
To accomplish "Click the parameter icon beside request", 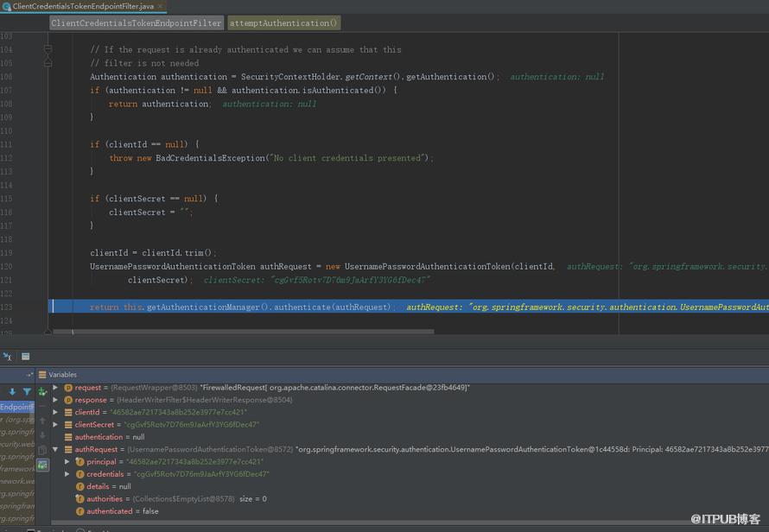I will [68, 388].
